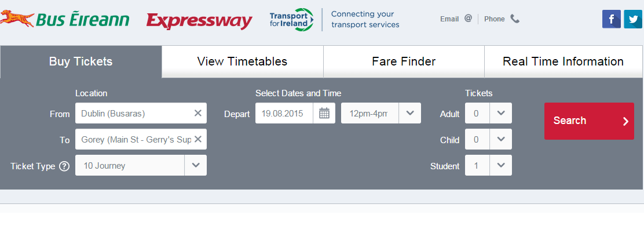Open the Student ticket count dropdown
This screenshot has width=644, height=233.
(501, 165)
